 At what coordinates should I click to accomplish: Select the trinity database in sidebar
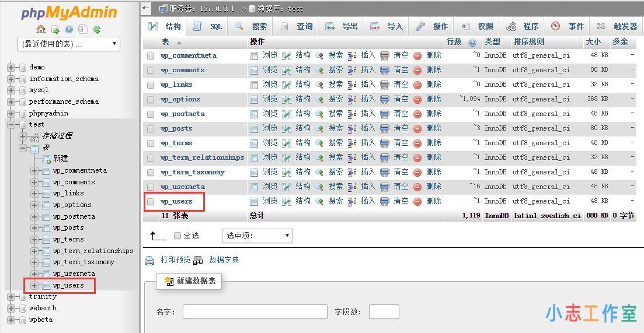43,296
